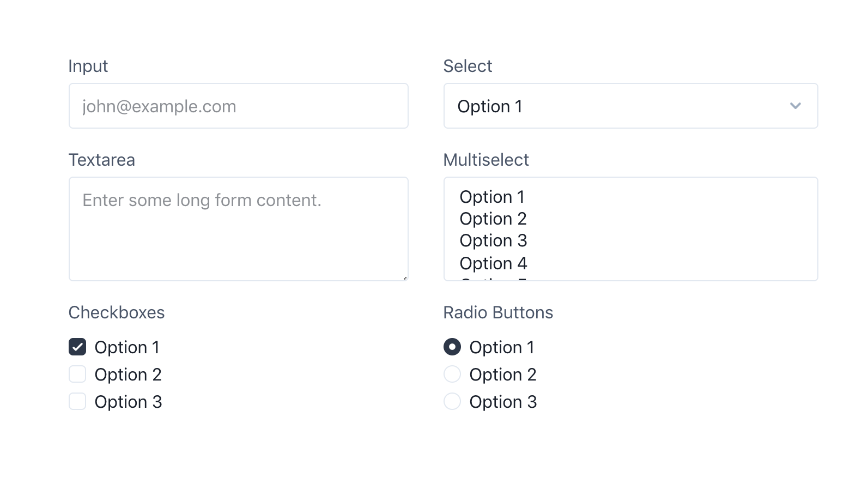Focus the long form content textarea

point(238,228)
